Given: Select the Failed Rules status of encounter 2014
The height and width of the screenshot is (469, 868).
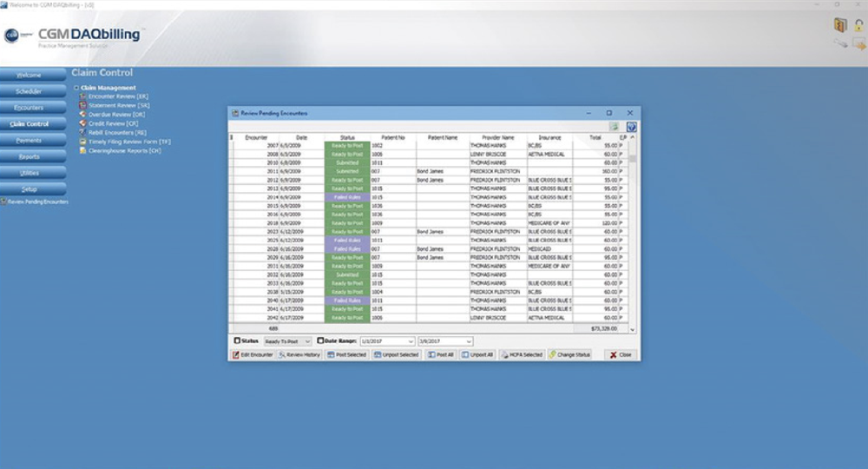Looking at the screenshot, I should [x=347, y=197].
